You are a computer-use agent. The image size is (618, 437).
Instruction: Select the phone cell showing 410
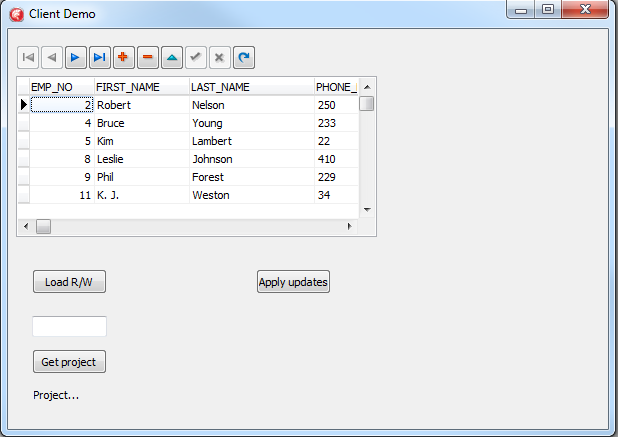click(x=337, y=159)
